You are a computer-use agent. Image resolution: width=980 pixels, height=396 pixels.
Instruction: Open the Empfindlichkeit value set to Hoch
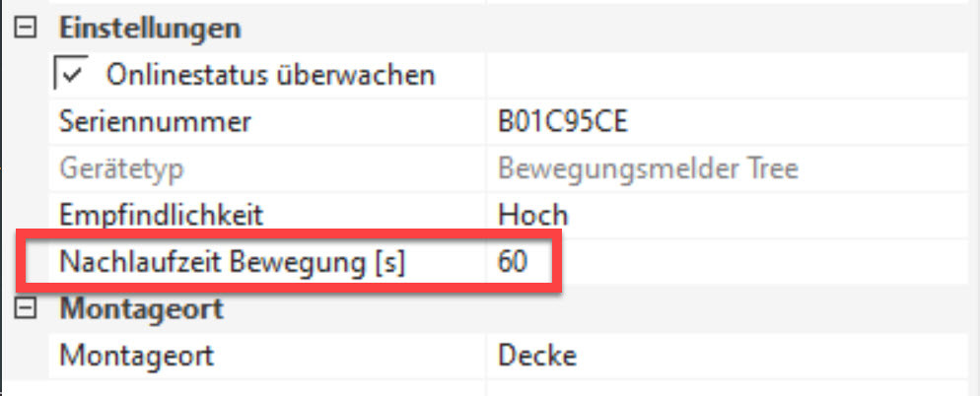(532, 215)
